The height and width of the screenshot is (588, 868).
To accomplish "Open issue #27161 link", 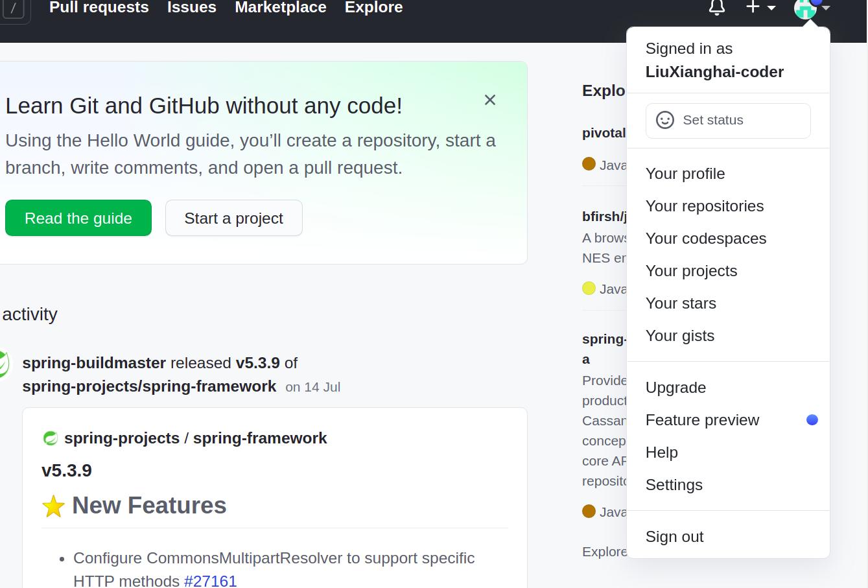I will pos(211,580).
